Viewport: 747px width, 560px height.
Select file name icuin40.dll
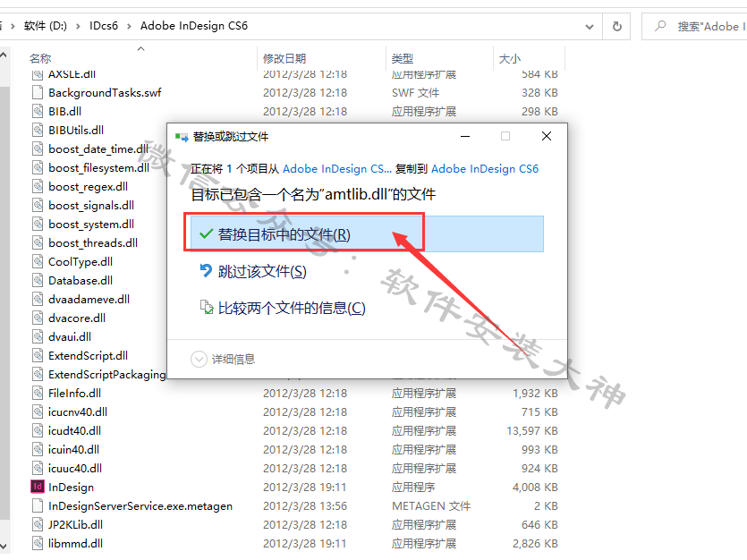point(73,450)
